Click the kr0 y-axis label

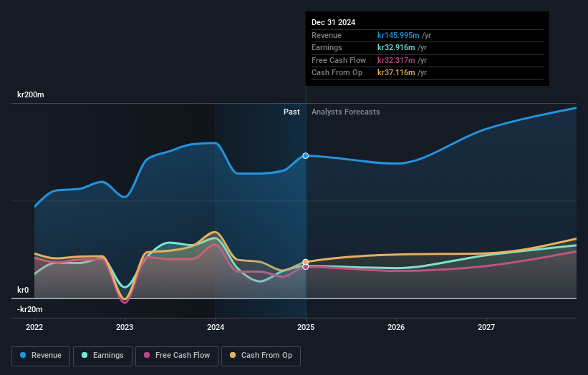[x=23, y=290]
